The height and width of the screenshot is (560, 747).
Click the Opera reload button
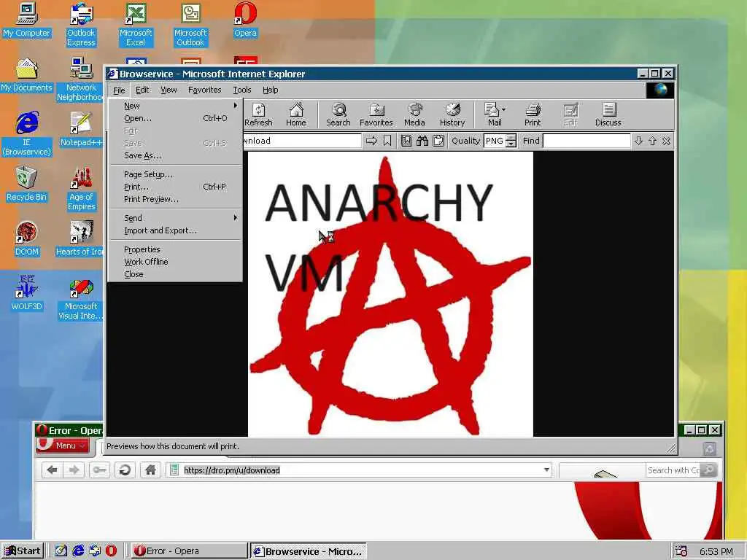125,470
